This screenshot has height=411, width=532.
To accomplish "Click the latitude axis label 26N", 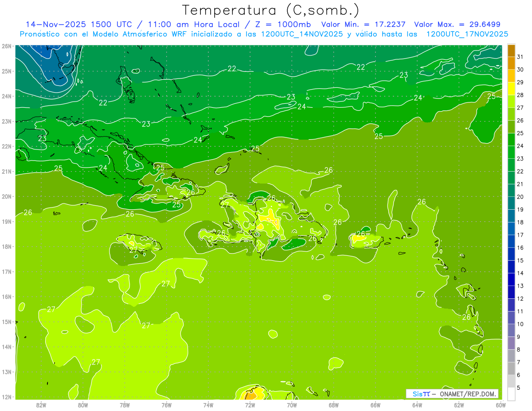I will coord(6,46).
